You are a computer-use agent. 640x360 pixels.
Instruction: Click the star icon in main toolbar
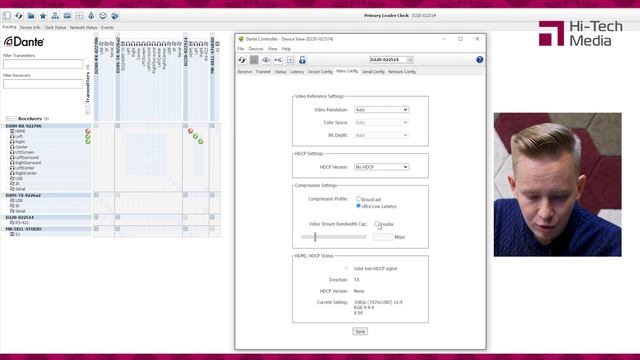pyautogui.click(x=43, y=16)
